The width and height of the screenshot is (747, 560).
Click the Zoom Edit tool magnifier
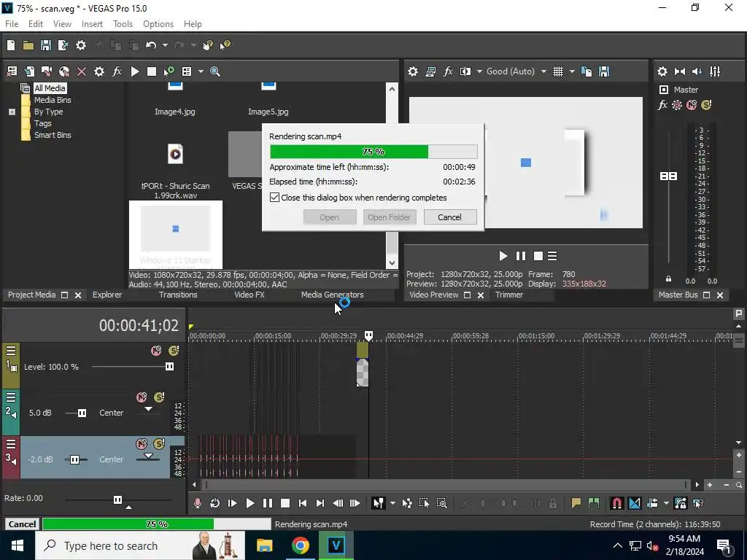tap(441, 503)
